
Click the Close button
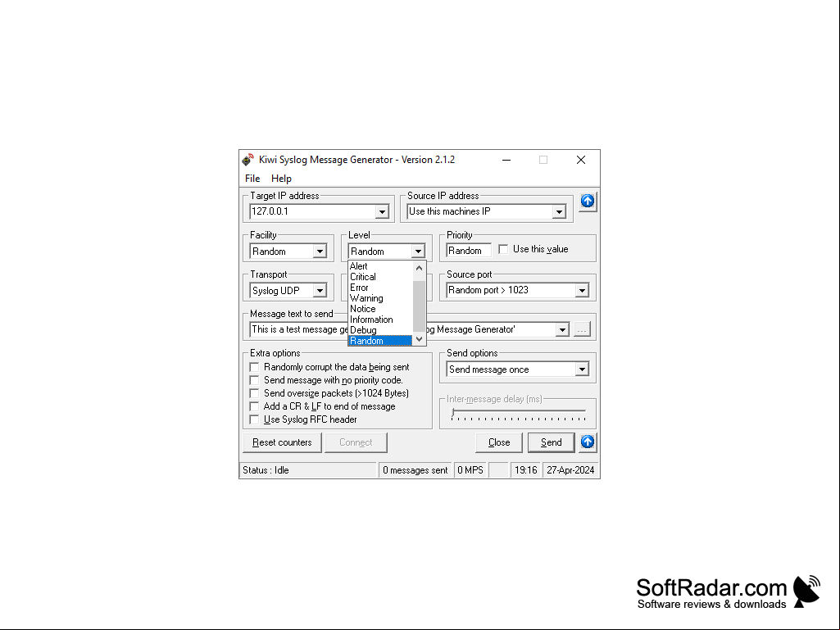tap(499, 442)
